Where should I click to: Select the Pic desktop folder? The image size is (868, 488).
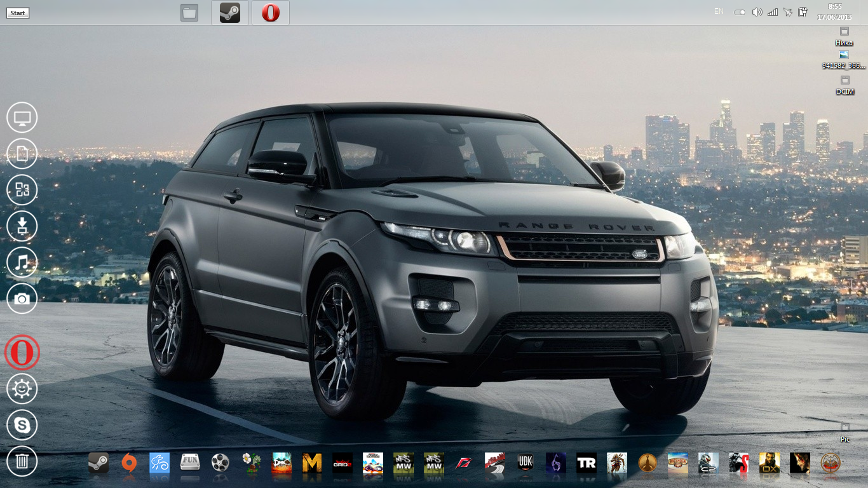[844, 432]
